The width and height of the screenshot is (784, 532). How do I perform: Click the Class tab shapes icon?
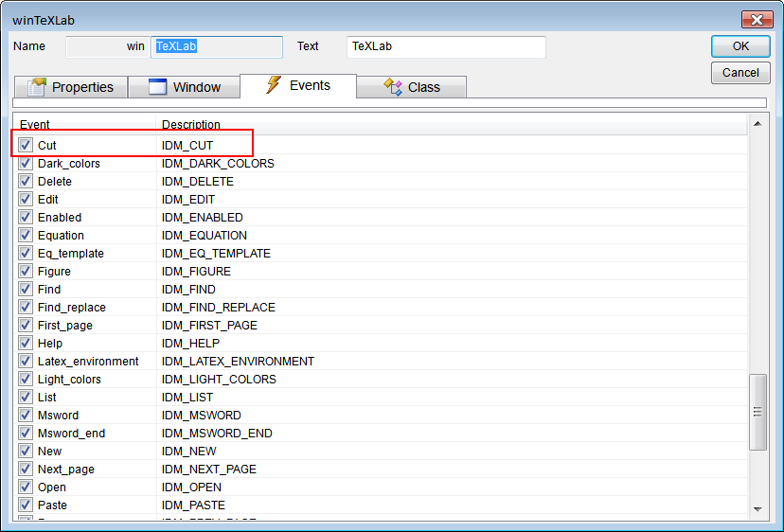[393, 87]
